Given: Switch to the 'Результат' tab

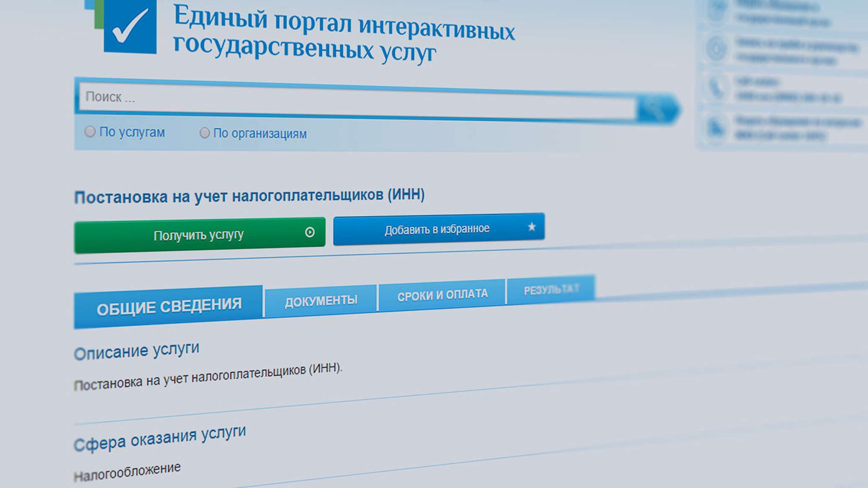Looking at the screenshot, I should click(551, 289).
